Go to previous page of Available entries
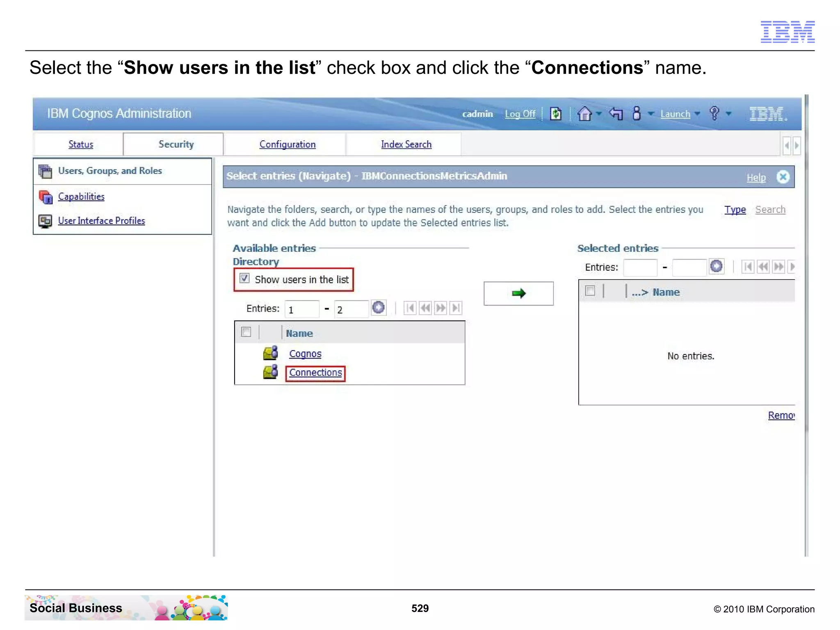Screen dimensions: 840x630 [425, 308]
